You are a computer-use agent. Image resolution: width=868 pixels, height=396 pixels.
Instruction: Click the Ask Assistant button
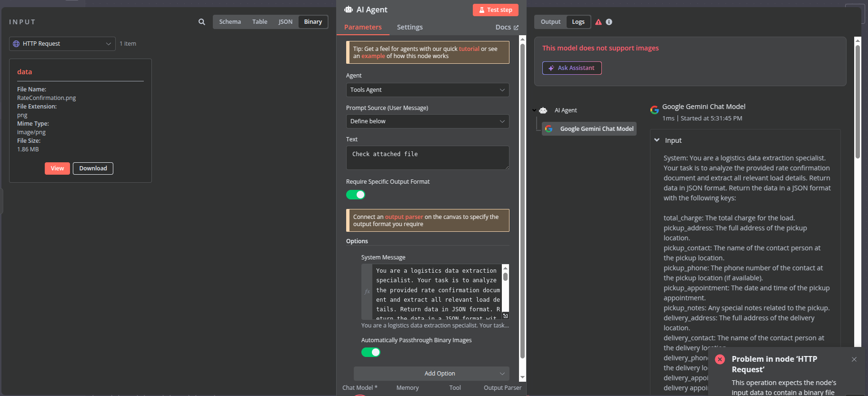pyautogui.click(x=572, y=68)
